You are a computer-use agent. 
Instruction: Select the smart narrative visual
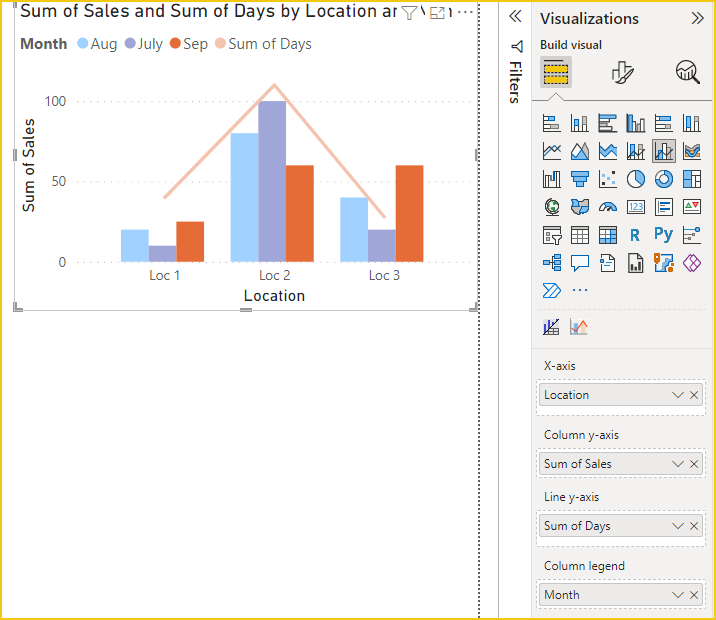pos(608,263)
